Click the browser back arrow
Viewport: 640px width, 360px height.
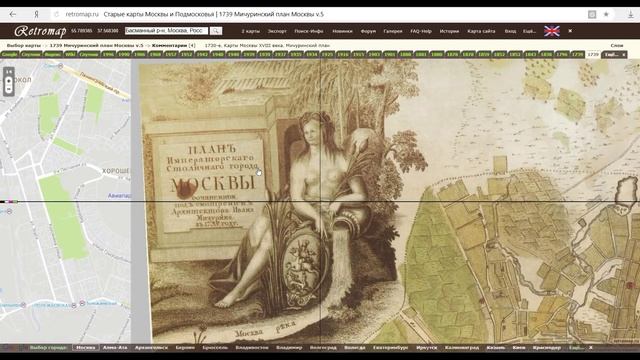click(13, 14)
